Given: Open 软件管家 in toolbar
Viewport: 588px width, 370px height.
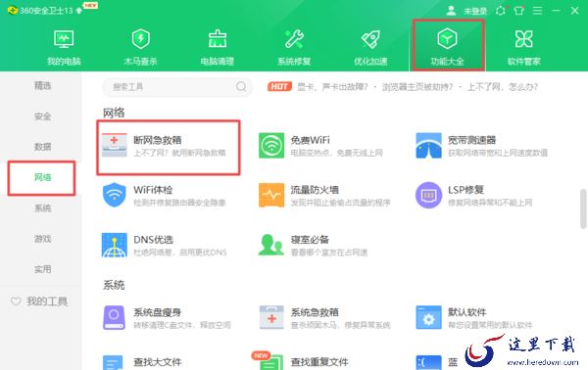Looking at the screenshot, I should (x=524, y=47).
